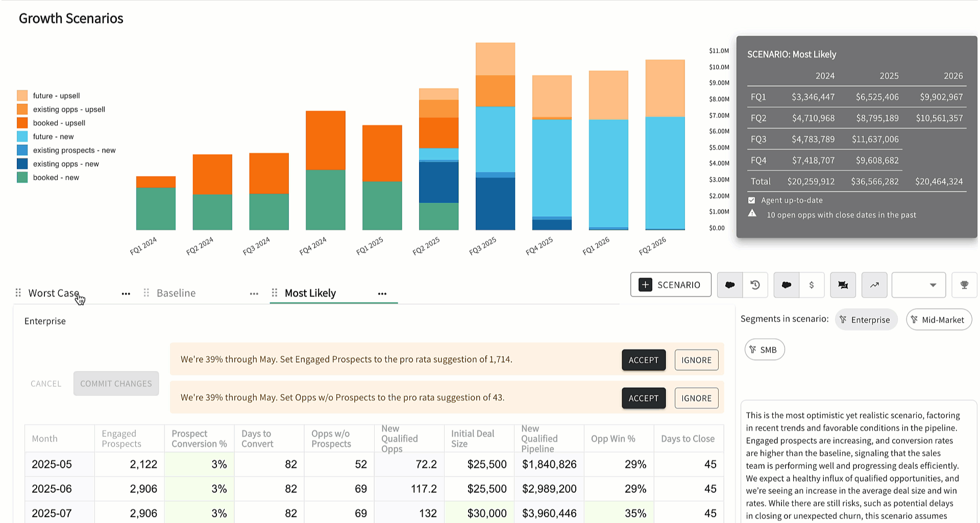Click the trend line chart icon
Image resolution: width=980 pixels, height=523 pixels.
click(x=874, y=285)
